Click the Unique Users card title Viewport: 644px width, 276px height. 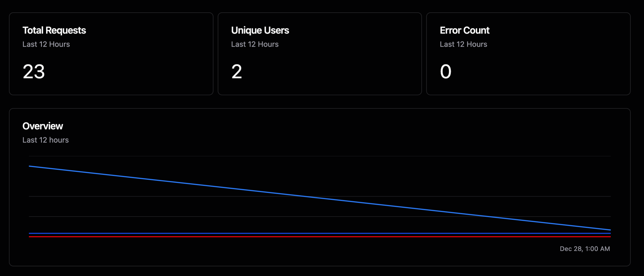click(260, 30)
